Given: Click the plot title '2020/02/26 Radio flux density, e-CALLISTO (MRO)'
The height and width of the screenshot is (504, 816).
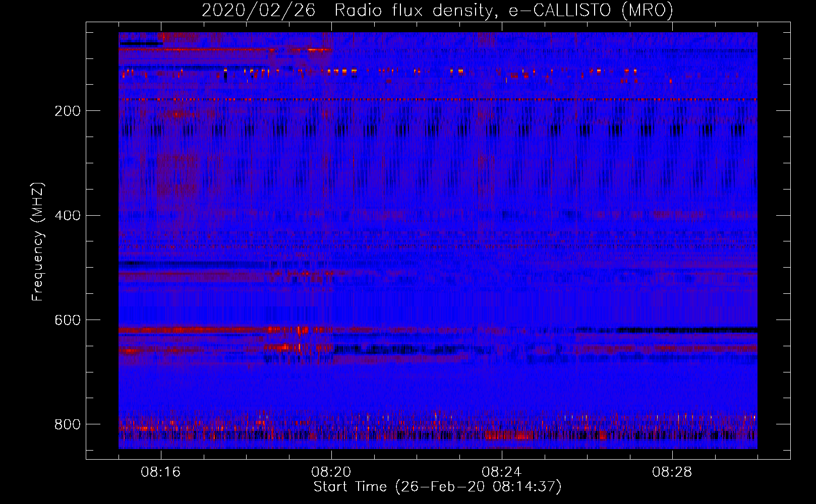Looking at the screenshot, I should (x=437, y=11).
